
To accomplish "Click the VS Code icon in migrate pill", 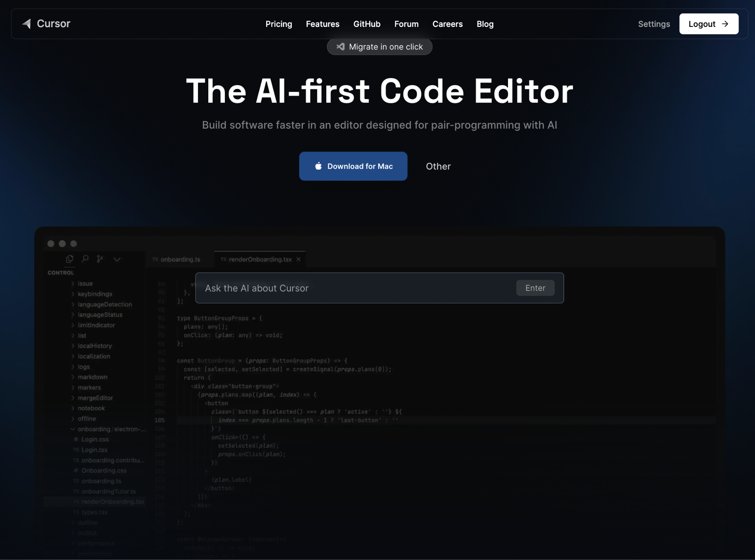I will click(340, 47).
